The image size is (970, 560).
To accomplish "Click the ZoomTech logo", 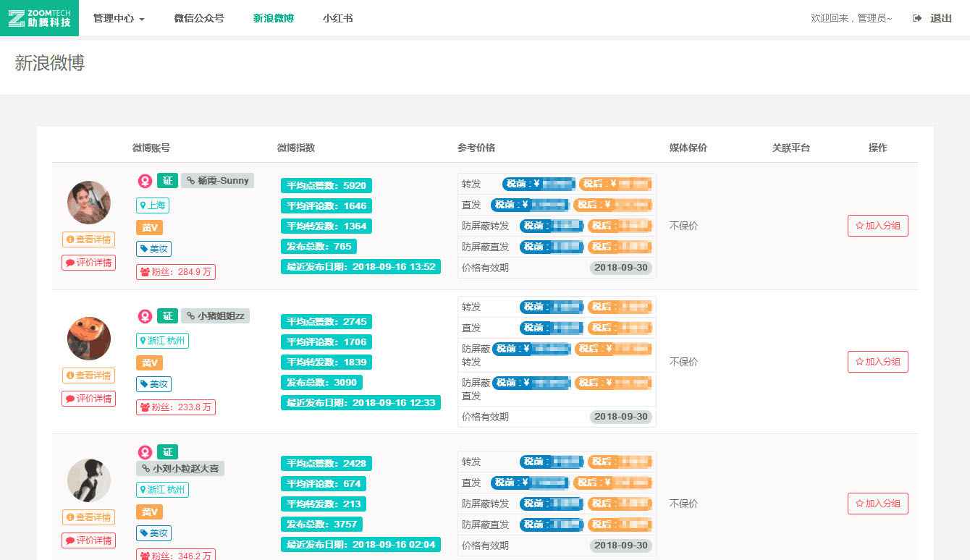I will pos(39,18).
